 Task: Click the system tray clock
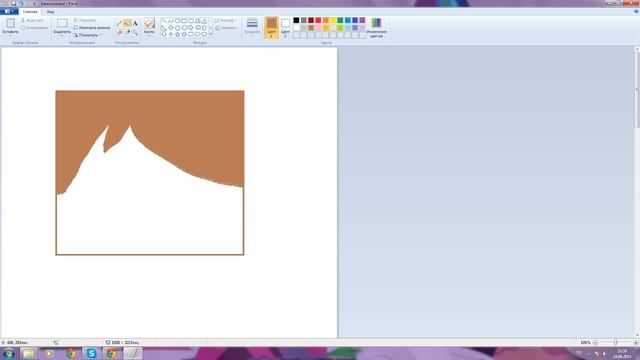(x=622, y=353)
